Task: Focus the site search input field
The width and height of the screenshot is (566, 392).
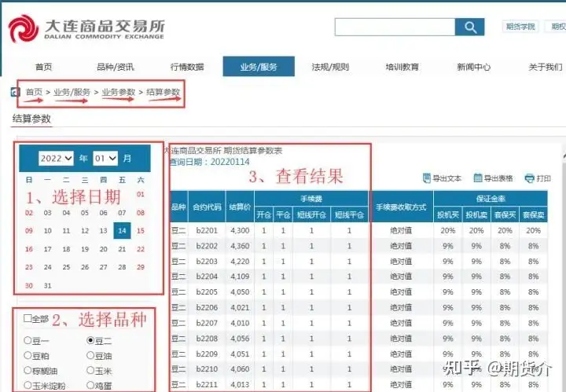Action: click(395, 27)
